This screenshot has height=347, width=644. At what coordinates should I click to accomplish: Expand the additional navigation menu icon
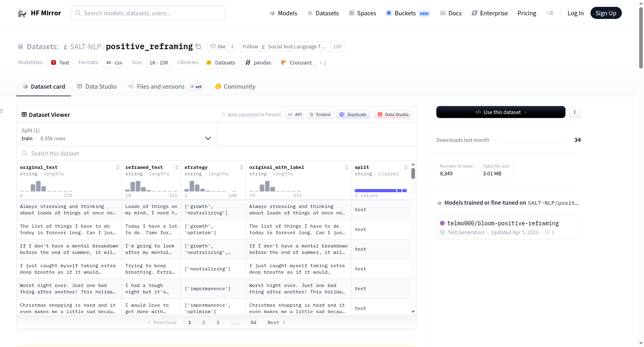(549, 13)
